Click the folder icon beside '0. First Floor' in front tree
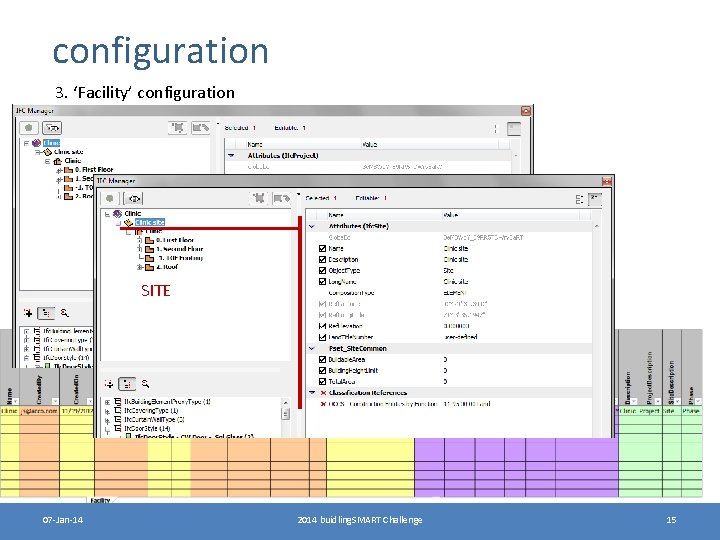Image resolution: width=720 pixels, height=540 pixels. [x=149, y=240]
